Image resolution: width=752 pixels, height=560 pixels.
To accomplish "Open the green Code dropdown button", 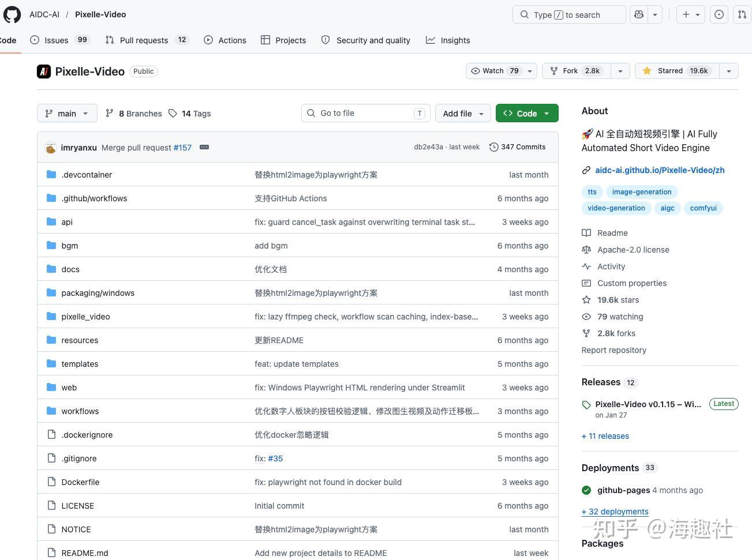I will tap(527, 113).
